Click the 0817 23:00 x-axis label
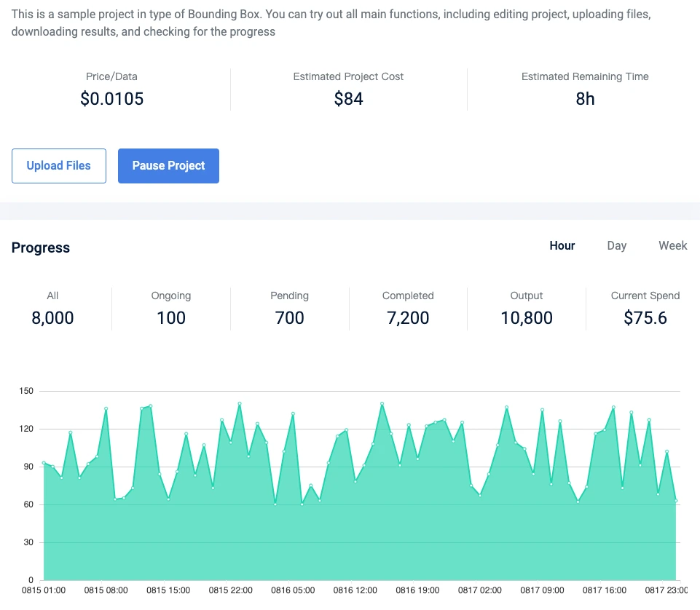This screenshot has height=610, width=700. tap(668, 591)
